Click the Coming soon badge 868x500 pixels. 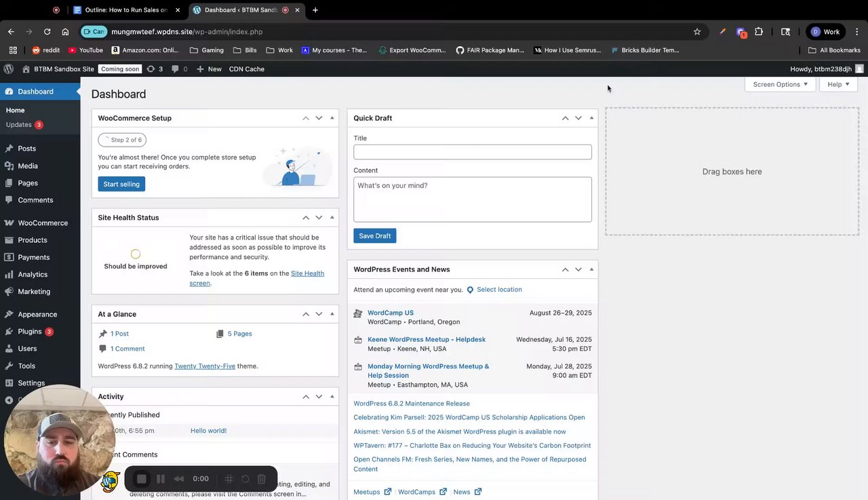pos(121,69)
